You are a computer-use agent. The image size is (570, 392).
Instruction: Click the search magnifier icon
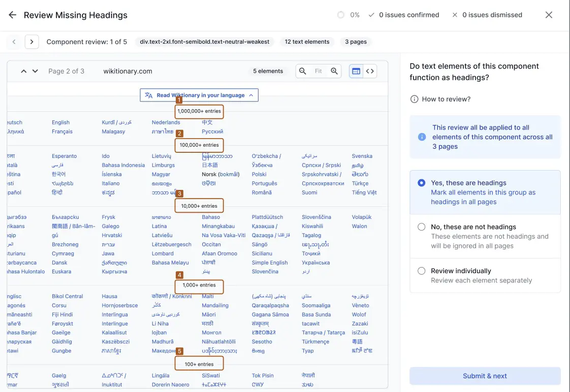point(303,71)
